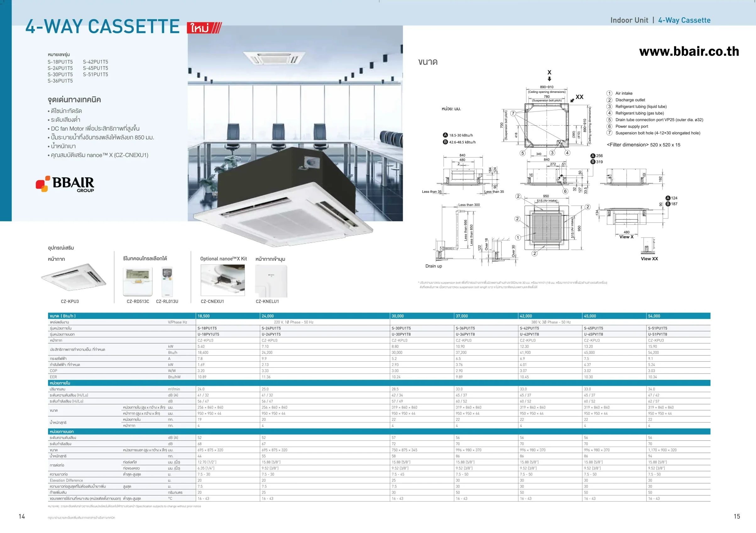
Task: Click the S-36PU1T5 model cell in table
Action: click(465, 328)
